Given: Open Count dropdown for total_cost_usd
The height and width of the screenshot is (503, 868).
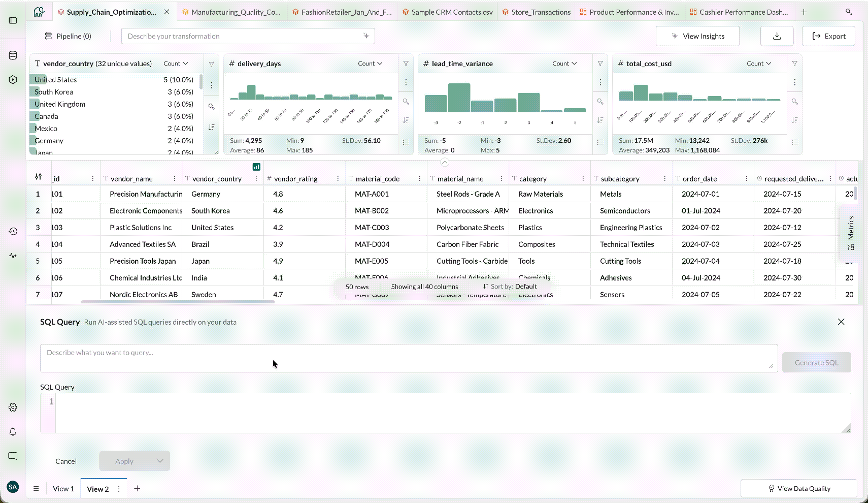Looking at the screenshot, I should 759,64.
